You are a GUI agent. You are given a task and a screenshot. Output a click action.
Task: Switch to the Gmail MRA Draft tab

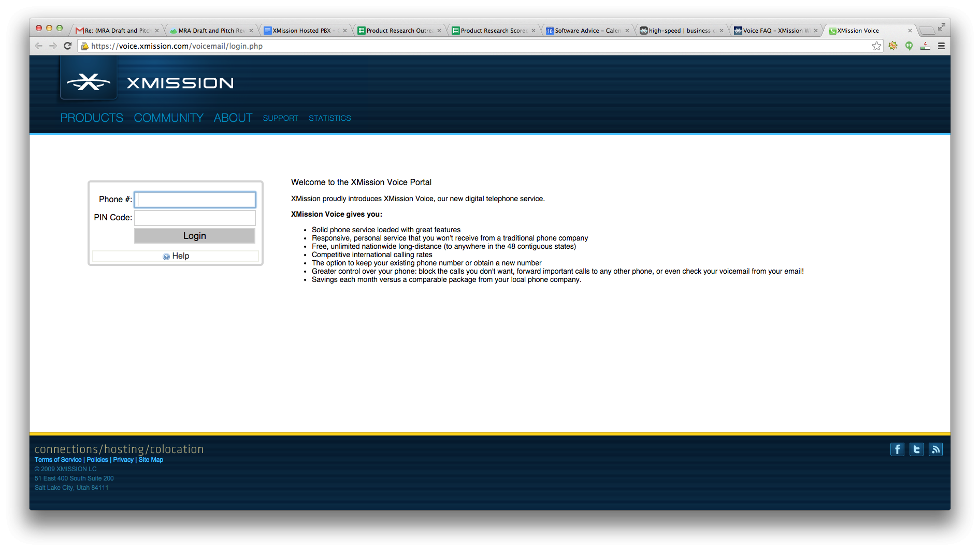click(x=118, y=31)
